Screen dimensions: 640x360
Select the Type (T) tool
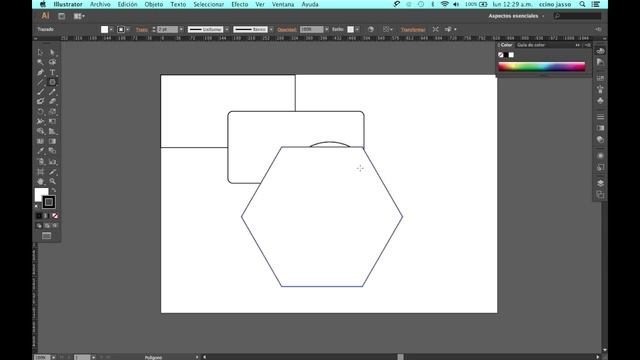tap(52, 72)
